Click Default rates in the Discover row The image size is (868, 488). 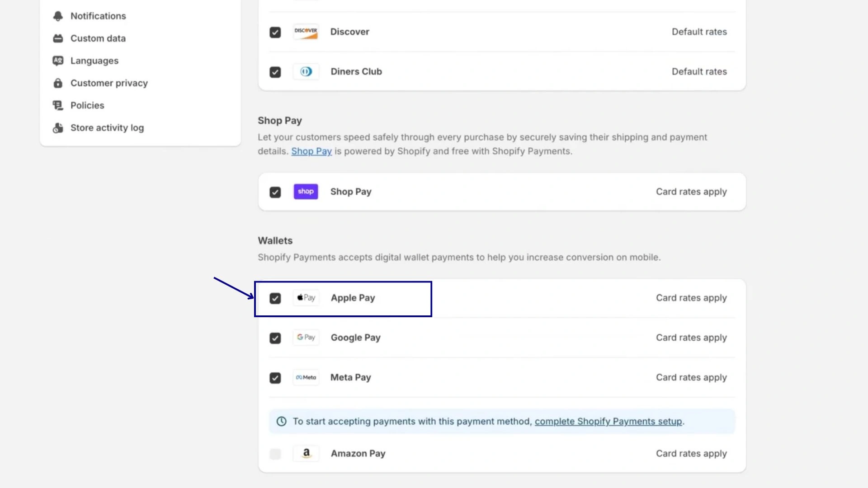(x=699, y=32)
